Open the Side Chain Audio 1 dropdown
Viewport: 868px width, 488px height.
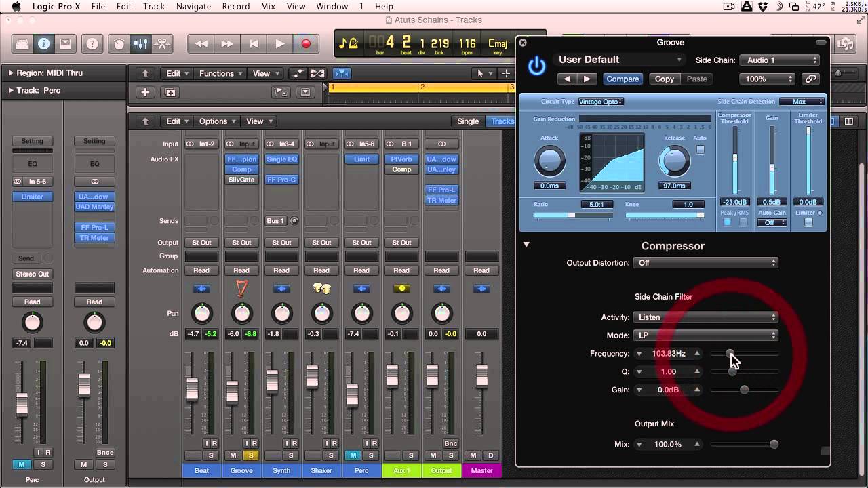pyautogui.click(x=780, y=60)
